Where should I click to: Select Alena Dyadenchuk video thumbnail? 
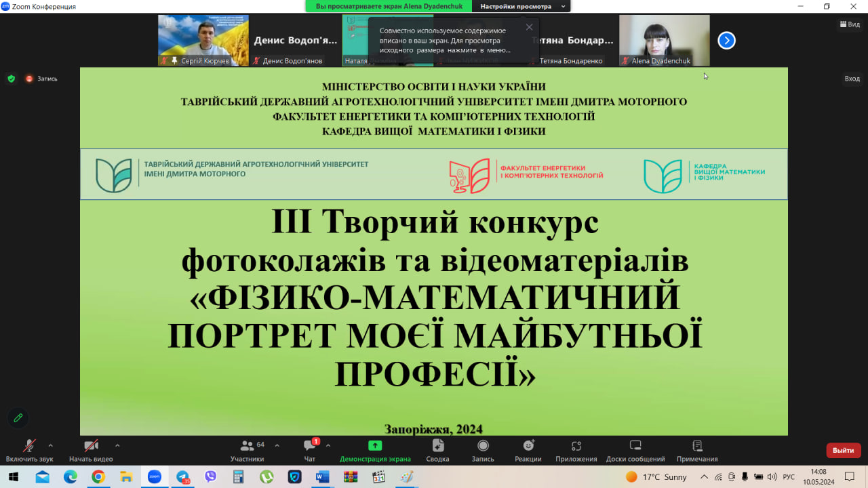pyautogui.click(x=665, y=41)
